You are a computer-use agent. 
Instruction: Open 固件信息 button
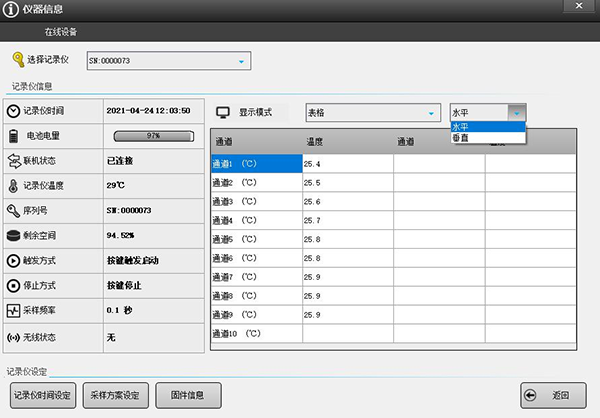pyautogui.click(x=188, y=395)
